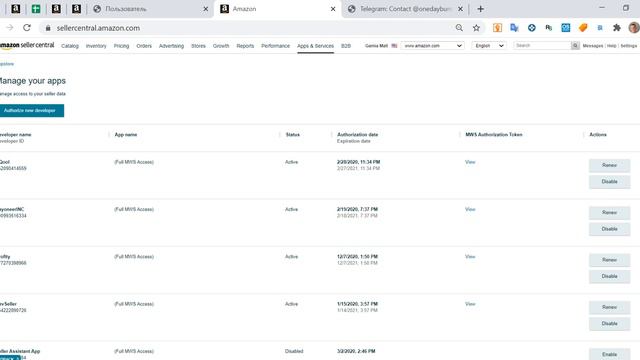View MWS token for the 12/7/2020 row
Viewport: 640px width, 360px height.
[470, 257]
